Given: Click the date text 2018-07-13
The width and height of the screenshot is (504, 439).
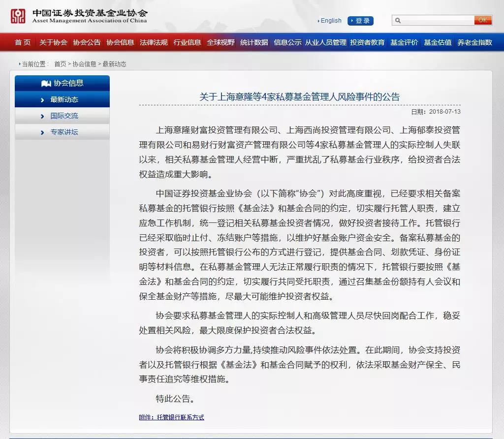Looking at the screenshot, I should 444,112.
